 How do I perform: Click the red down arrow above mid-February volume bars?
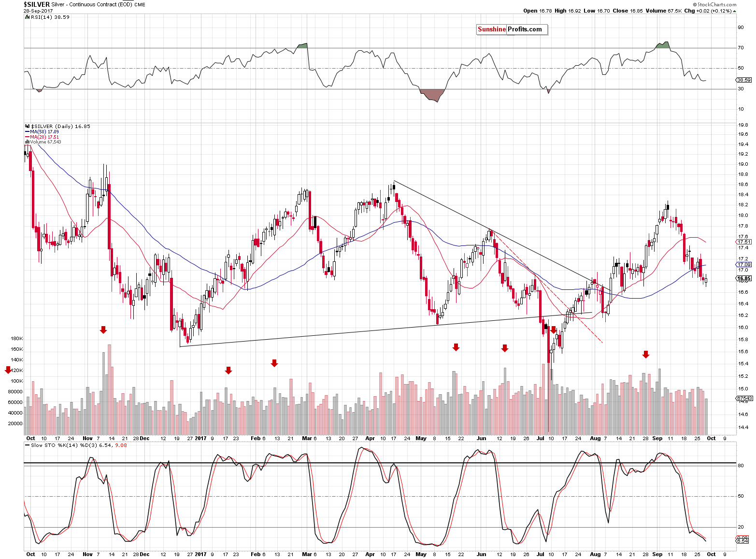[274, 363]
